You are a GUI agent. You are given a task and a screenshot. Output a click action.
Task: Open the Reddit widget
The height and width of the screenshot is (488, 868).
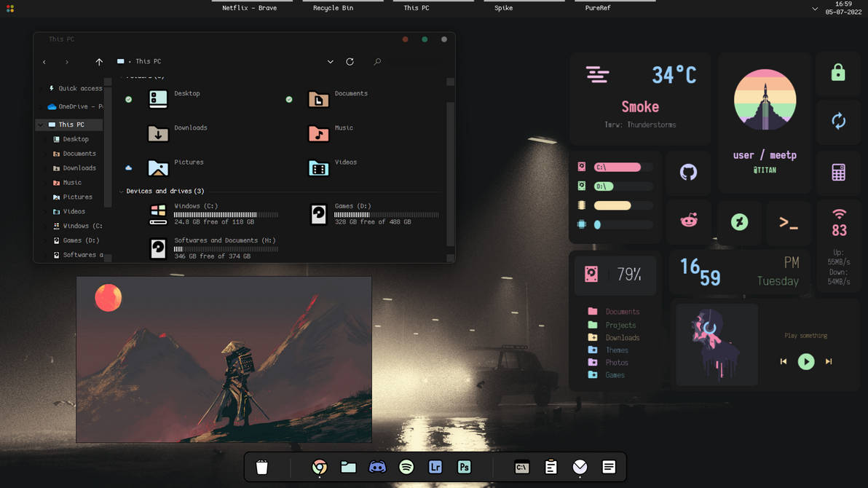coord(689,222)
